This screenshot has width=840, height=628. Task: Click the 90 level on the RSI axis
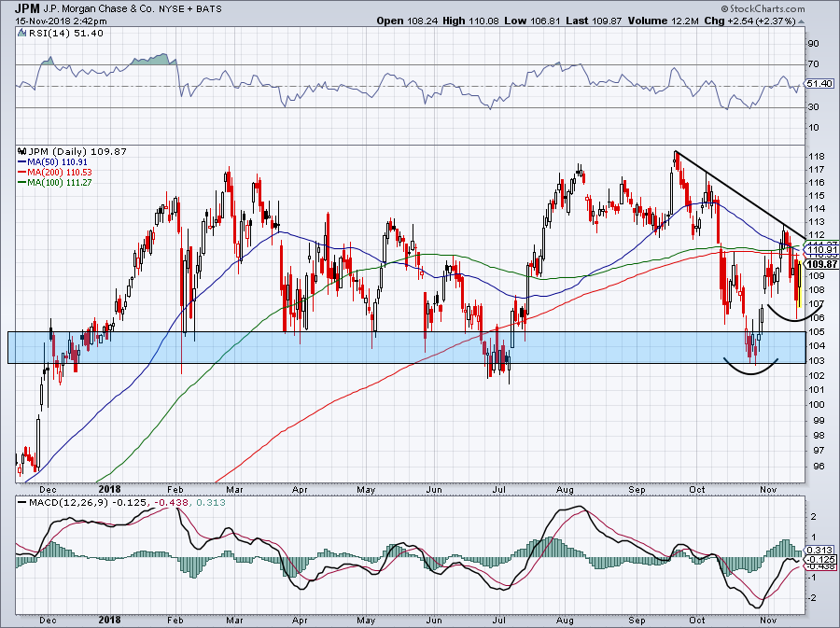tap(813, 44)
